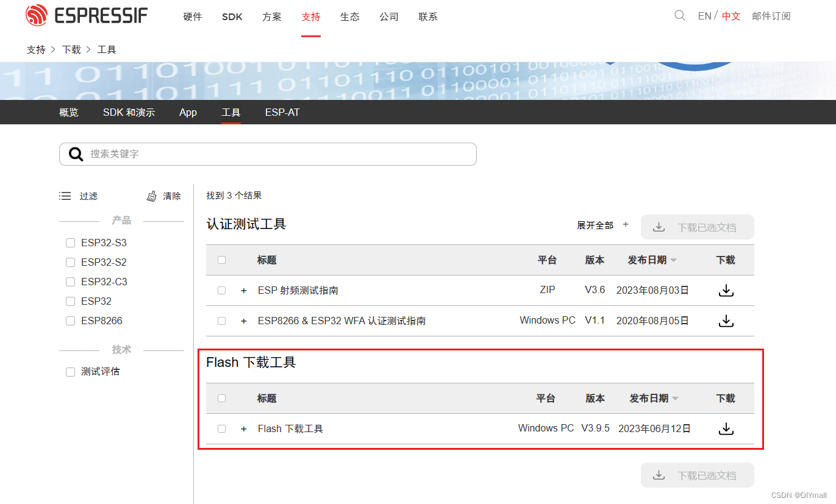This screenshot has height=504, width=836.
Task: Expand the ESP 射频测试指南 row
Action: (243, 290)
